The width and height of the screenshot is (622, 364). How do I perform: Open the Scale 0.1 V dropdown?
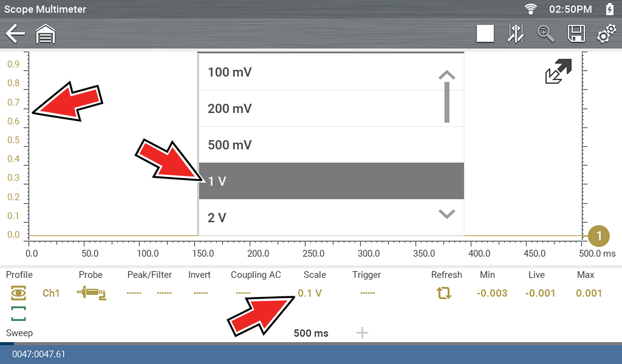tap(310, 293)
